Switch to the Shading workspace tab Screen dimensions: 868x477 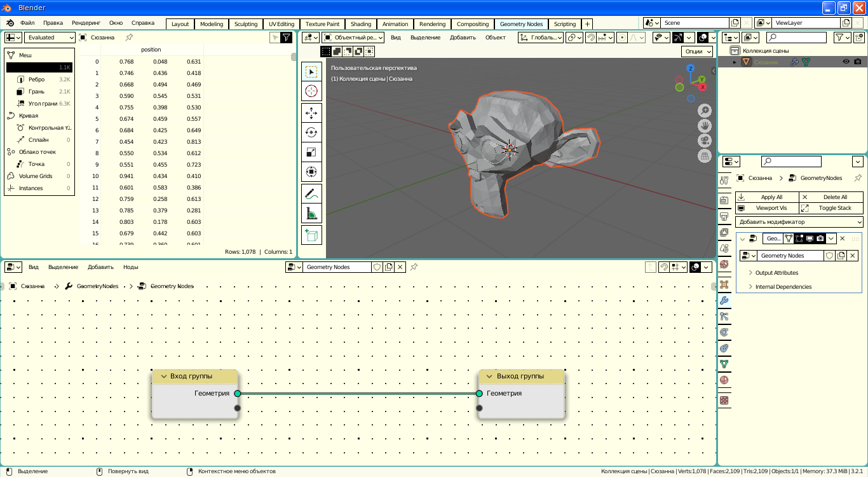tap(360, 24)
